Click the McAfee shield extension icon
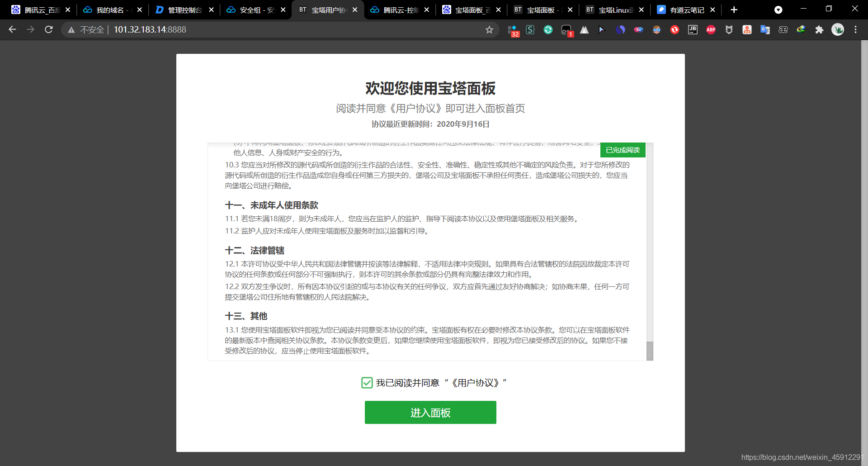 [x=729, y=29]
